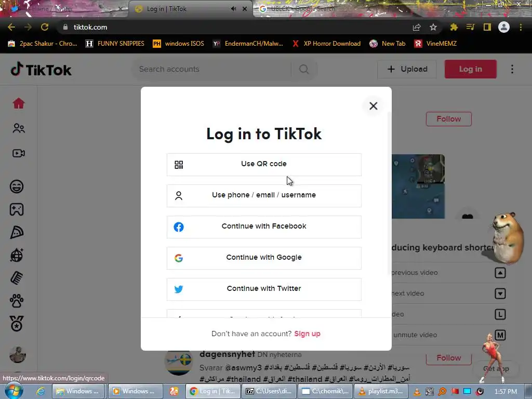Continue with Facebook login
Image resolution: width=532 pixels, height=399 pixels.
click(264, 227)
